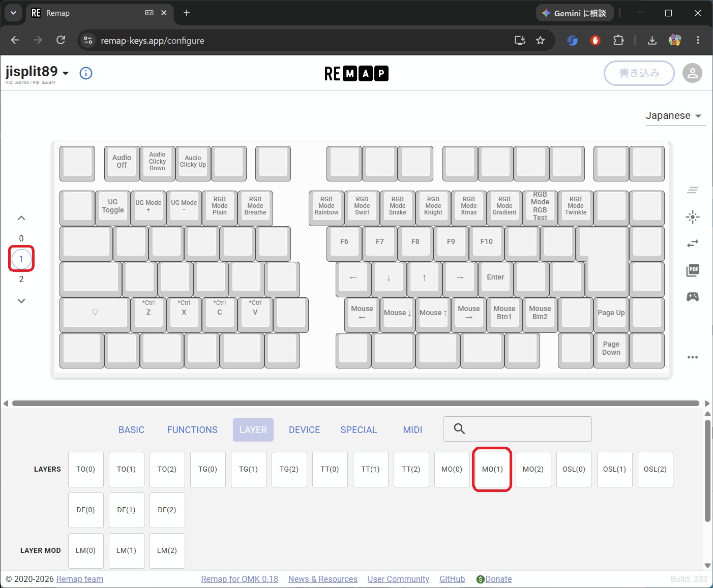Select the MO(1) layer keycode
Viewport: 713px width, 588px height.
click(x=492, y=469)
